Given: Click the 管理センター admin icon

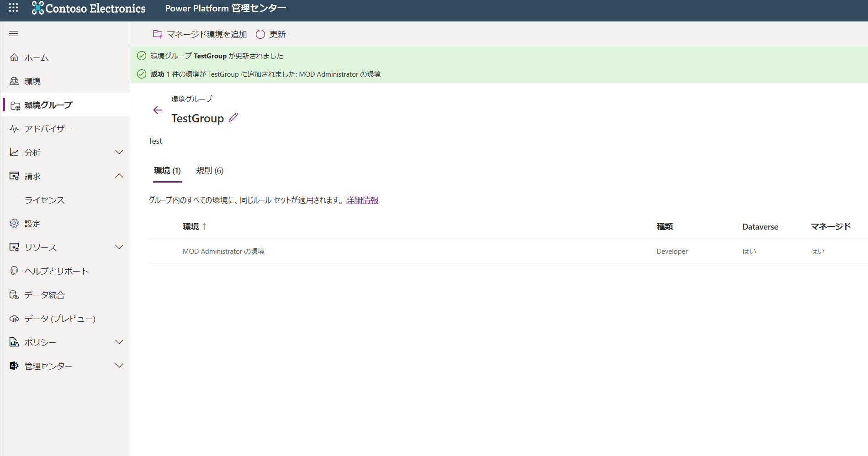Looking at the screenshot, I should (14, 366).
